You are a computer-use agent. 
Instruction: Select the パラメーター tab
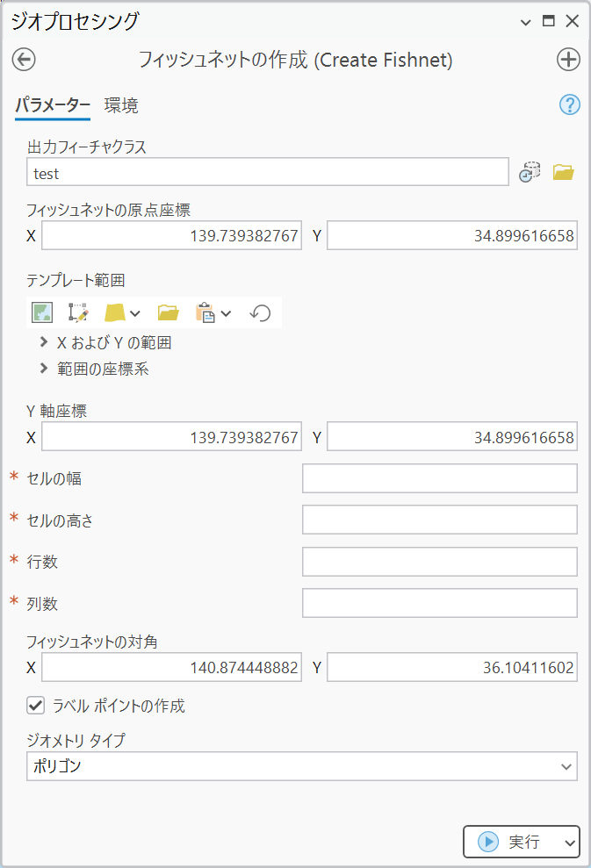point(53,106)
